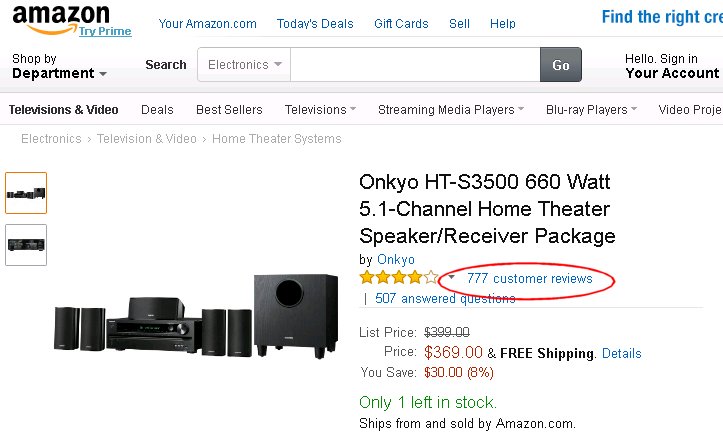This screenshot has height=436, width=723.
Task: Expand the Electronics search category dropdown
Action: pyautogui.click(x=244, y=65)
